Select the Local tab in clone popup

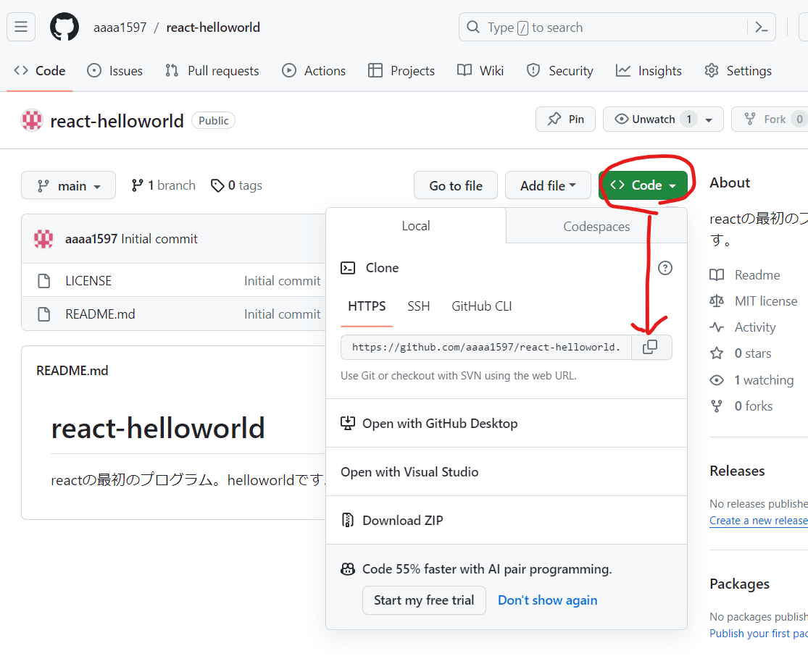[416, 225]
